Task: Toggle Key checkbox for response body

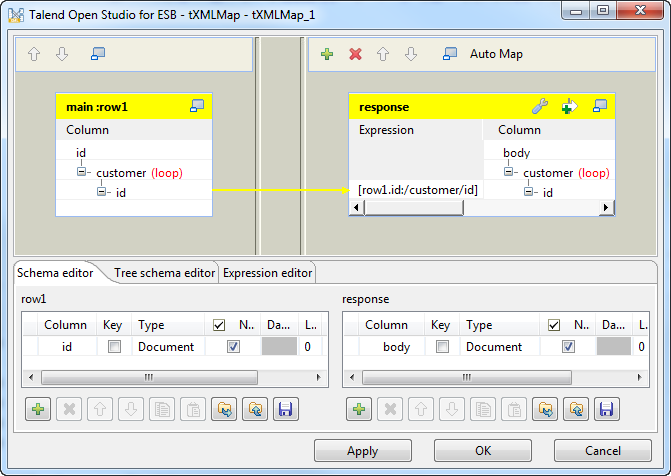Action: point(442,346)
